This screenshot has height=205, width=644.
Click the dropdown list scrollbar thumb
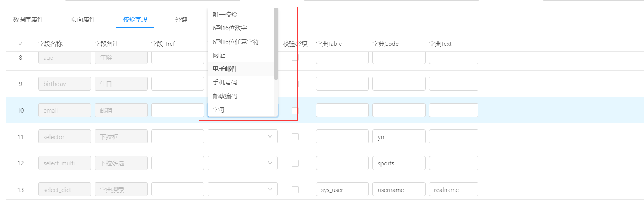[276, 44]
